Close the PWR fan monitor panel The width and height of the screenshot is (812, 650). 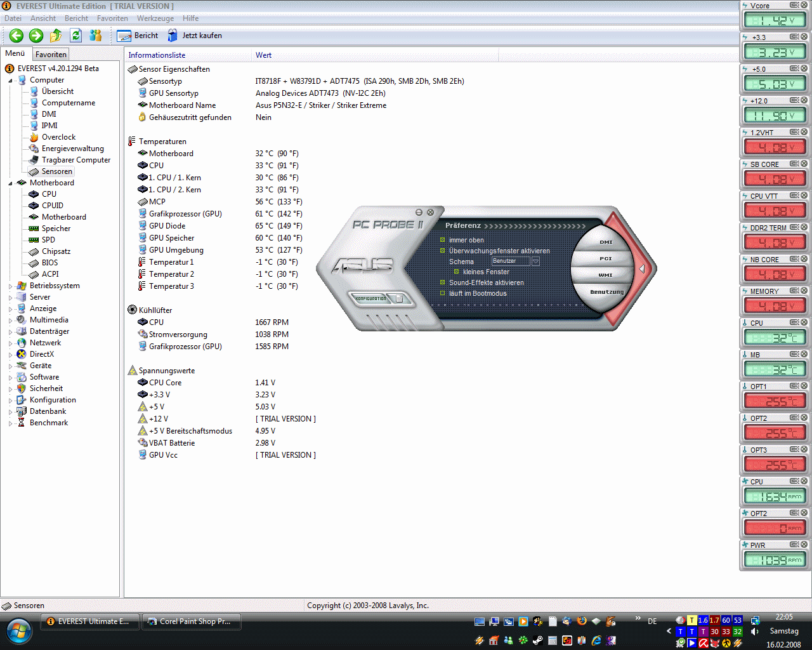pos(804,545)
